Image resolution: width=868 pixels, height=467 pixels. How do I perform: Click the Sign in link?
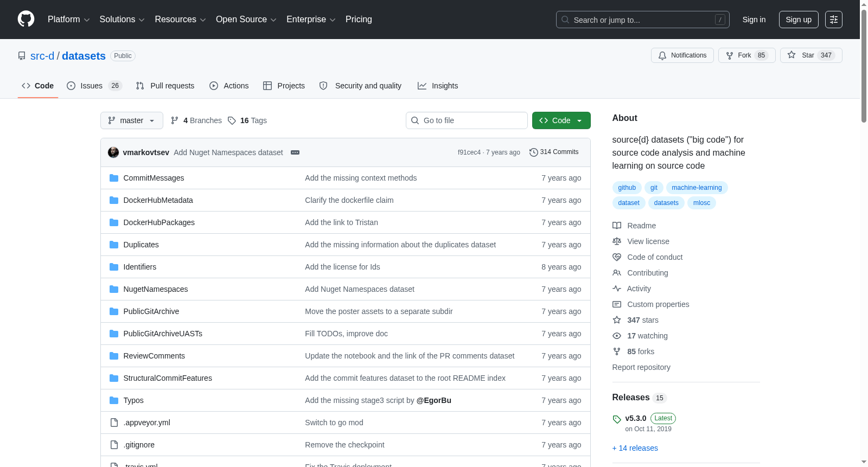[754, 20]
